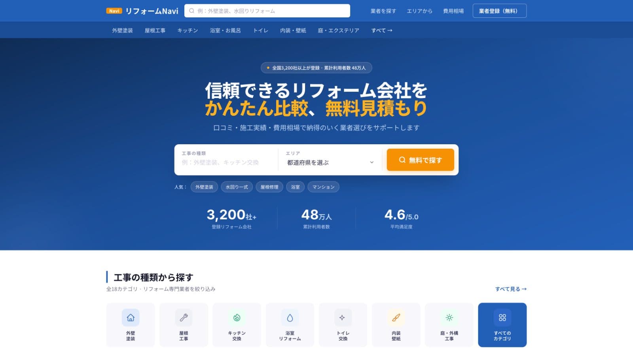Select 浴室・お風呂 nav item

(x=225, y=30)
